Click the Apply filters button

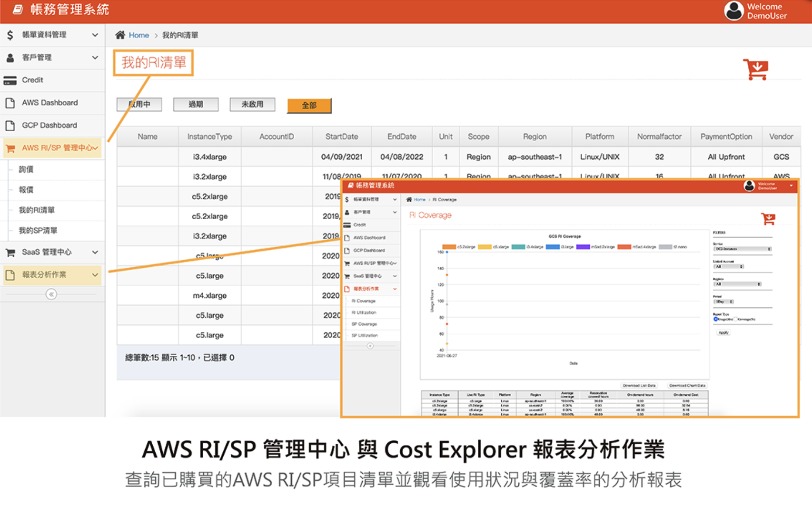723,332
